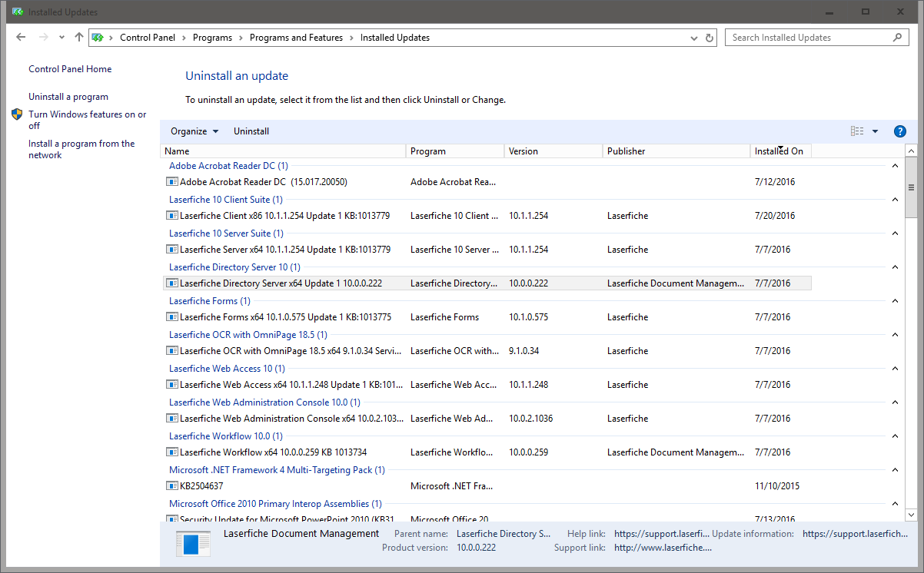This screenshot has height=573, width=924.
Task: Open Control Panel Home link
Action: click(x=70, y=69)
